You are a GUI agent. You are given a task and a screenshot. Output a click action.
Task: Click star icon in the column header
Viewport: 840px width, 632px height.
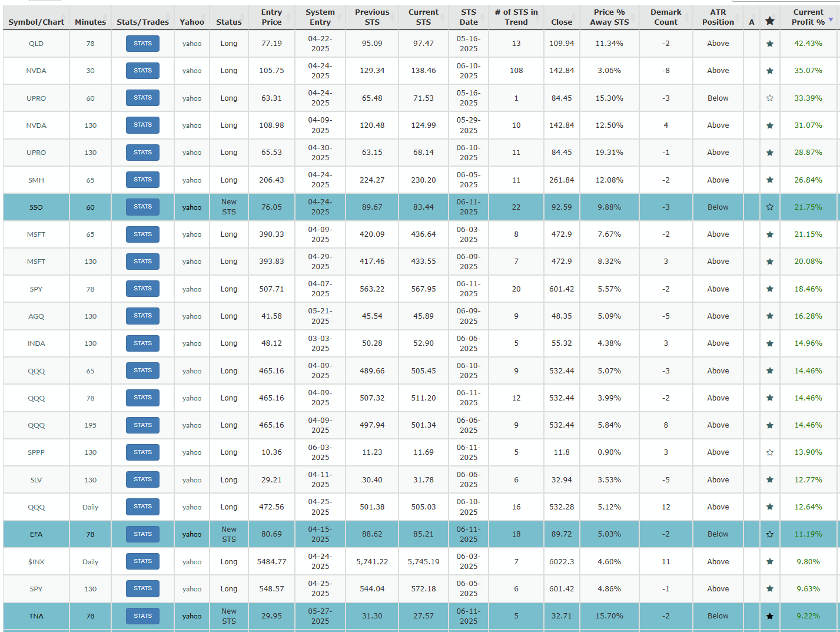pyautogui.click(x=770, y=21)
